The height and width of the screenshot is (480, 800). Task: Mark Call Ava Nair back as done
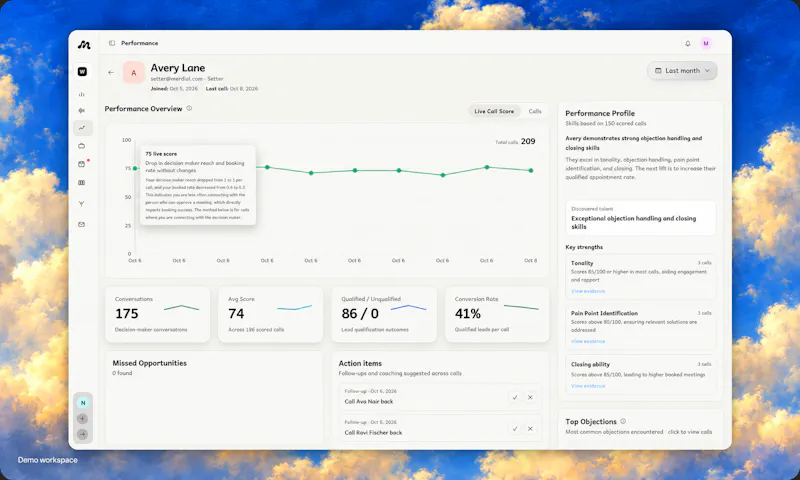click(x=515, y=397)
